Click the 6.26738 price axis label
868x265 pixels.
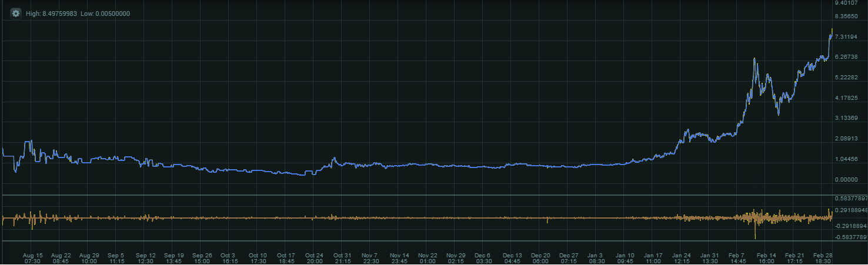coord(847,57)
